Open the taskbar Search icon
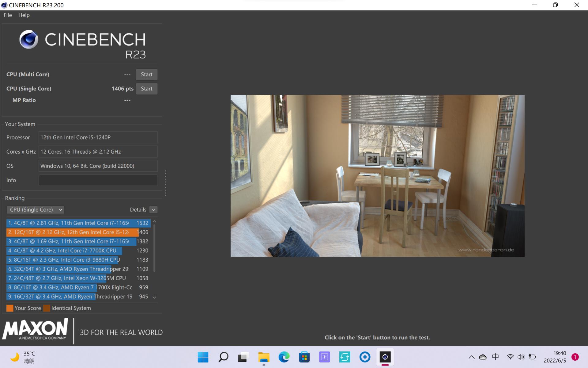 [223, 357]
